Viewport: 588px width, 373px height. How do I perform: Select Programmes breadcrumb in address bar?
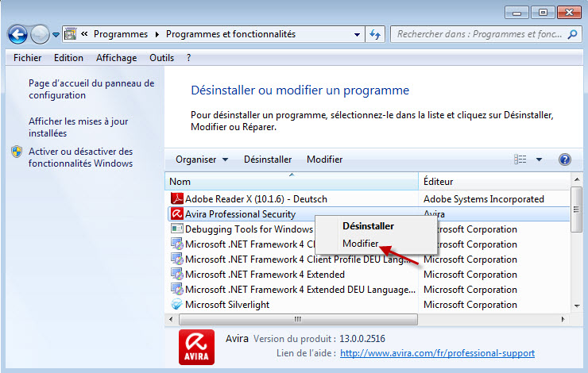pyautogui.click(x=120, y=34)
